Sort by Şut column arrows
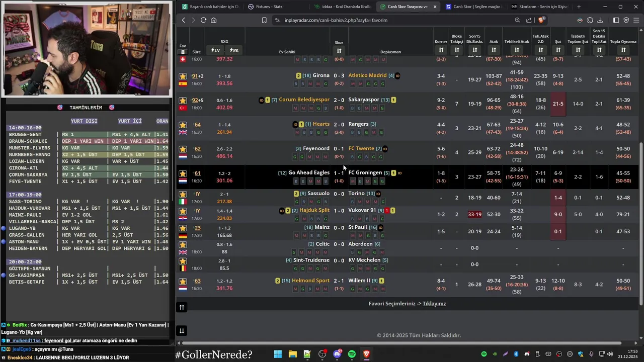 pos(558,50)
